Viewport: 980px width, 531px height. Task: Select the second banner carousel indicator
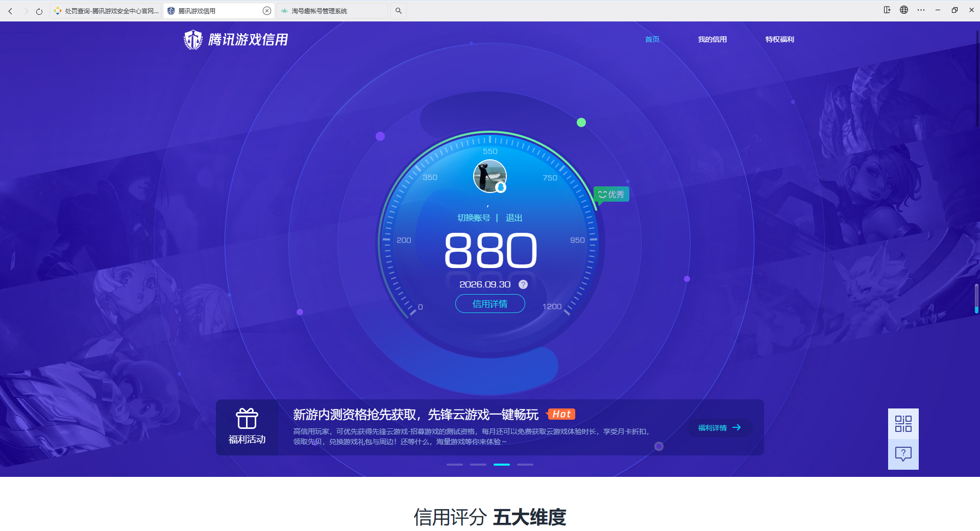(478, 465)
